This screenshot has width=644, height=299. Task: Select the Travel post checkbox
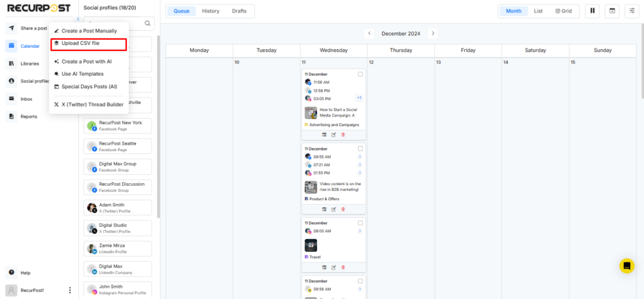360,223
